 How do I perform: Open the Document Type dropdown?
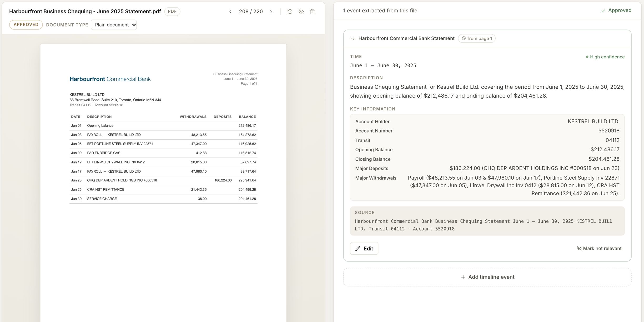point(114,25)
